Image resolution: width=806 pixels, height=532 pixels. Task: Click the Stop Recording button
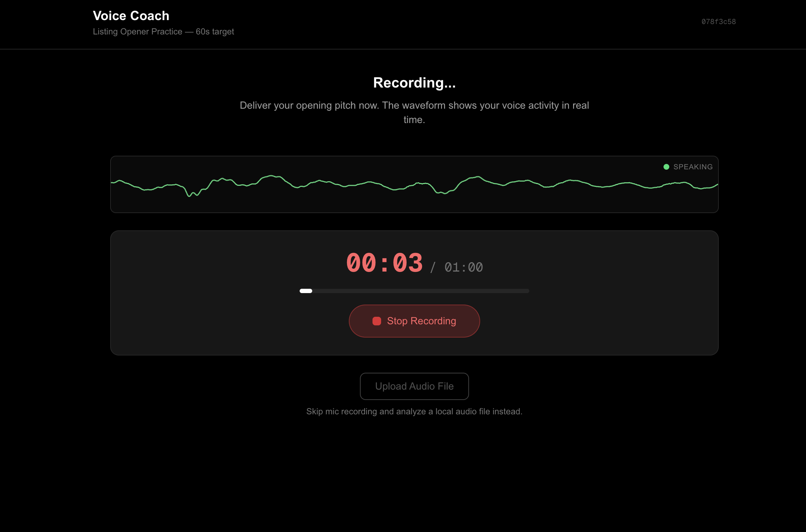coord(414,321)
